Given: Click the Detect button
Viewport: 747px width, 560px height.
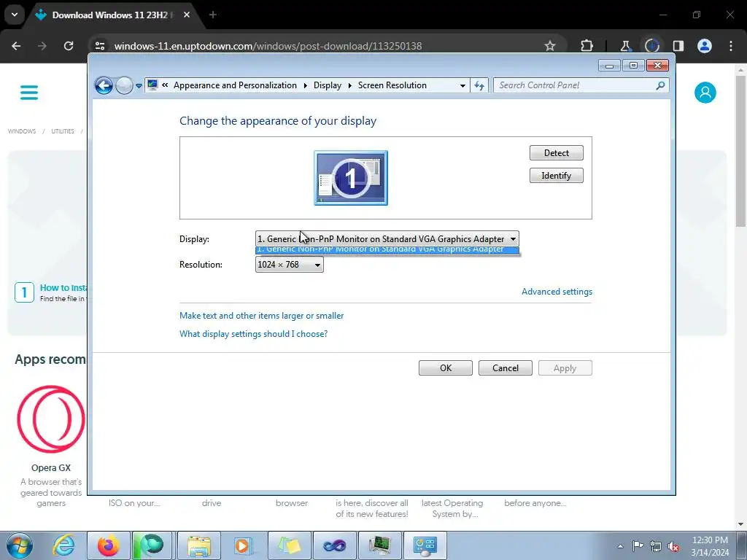Looking at the screenshot, I should pyautogui.click(x=557, y=153).
